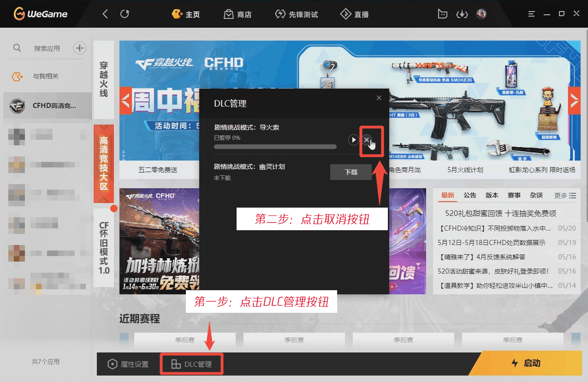
Task: Open 520礼包甜蜜回馈 十连抽奖免费领 headline
Action: point(501,213)
